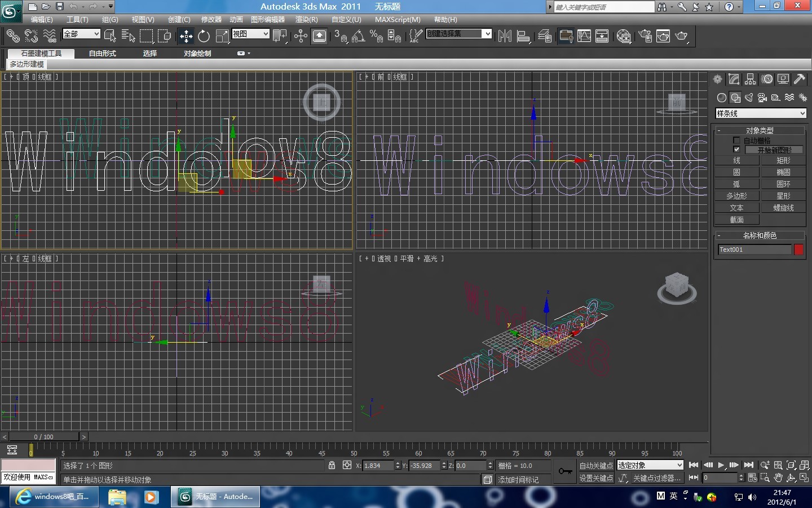Click the application logo menu button
This screenshot has height=508, width=812.
pos(10,10)
